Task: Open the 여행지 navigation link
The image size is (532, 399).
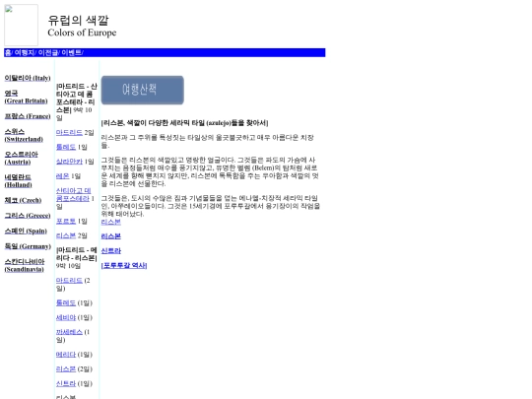Action: tap(24, 52)
